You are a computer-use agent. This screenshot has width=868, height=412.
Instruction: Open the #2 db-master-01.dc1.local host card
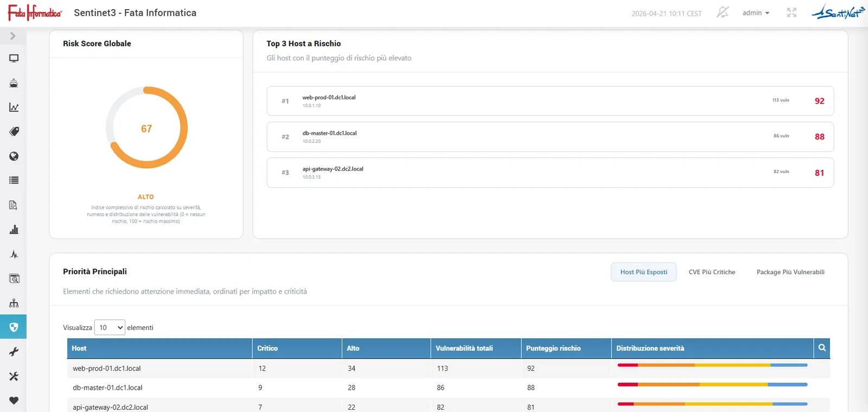pyautogui.click(x=550, y=137)
